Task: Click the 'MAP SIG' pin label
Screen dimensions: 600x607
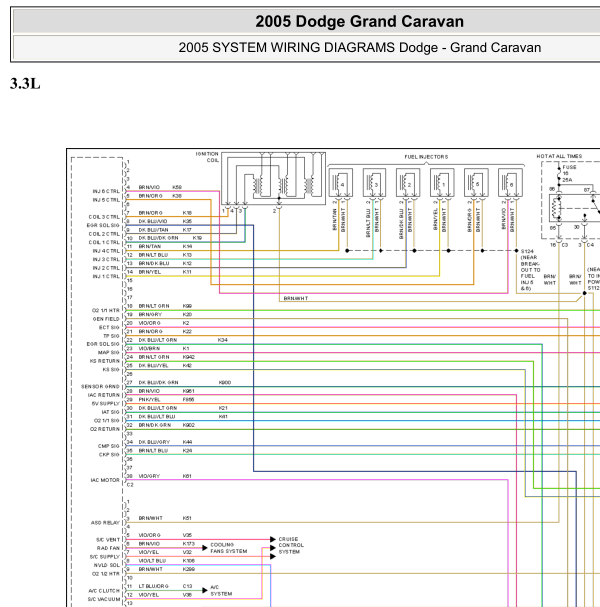Action: [109, 352]
